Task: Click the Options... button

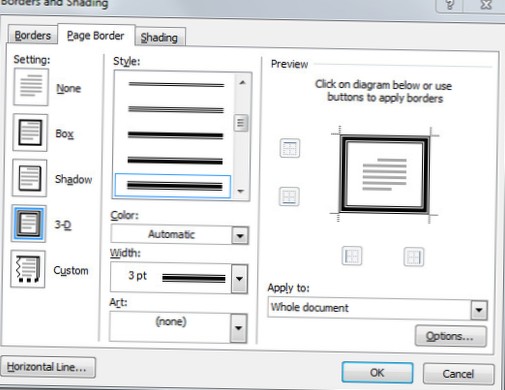Action: click(x=450, y=336)
